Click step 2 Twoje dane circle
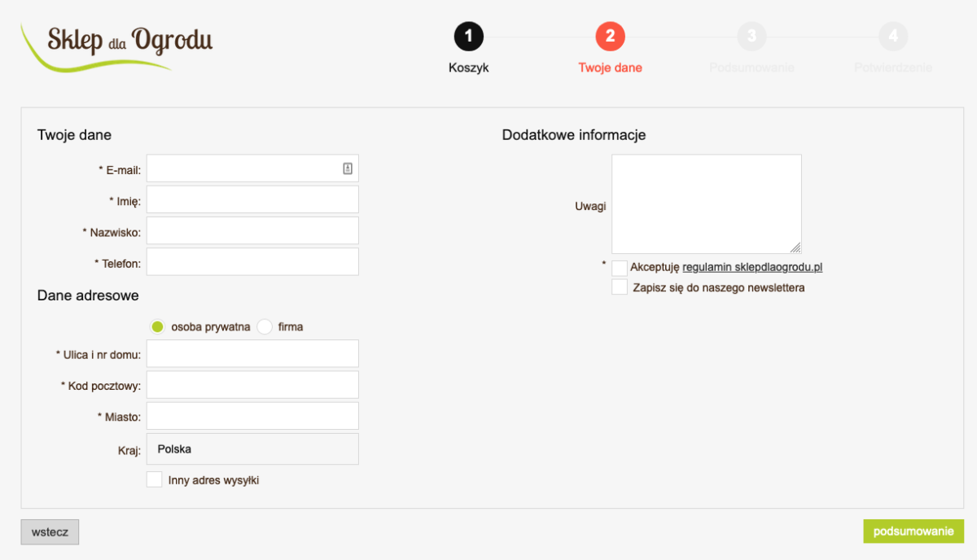Viewport: 977px width, 560px height. click(610, 37)
